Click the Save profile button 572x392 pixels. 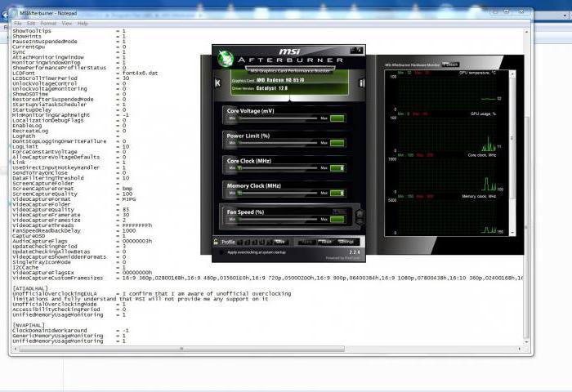pos(280,242)
